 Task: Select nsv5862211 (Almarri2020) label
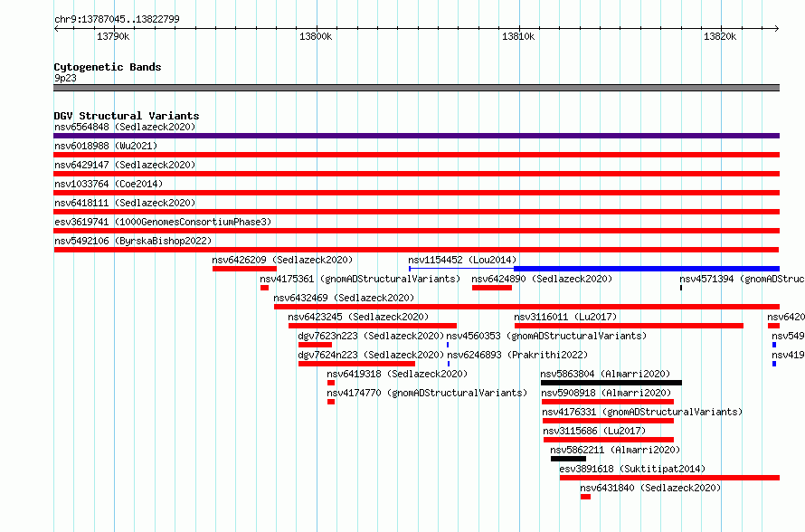pyautogui.click(x=615, y=450)
